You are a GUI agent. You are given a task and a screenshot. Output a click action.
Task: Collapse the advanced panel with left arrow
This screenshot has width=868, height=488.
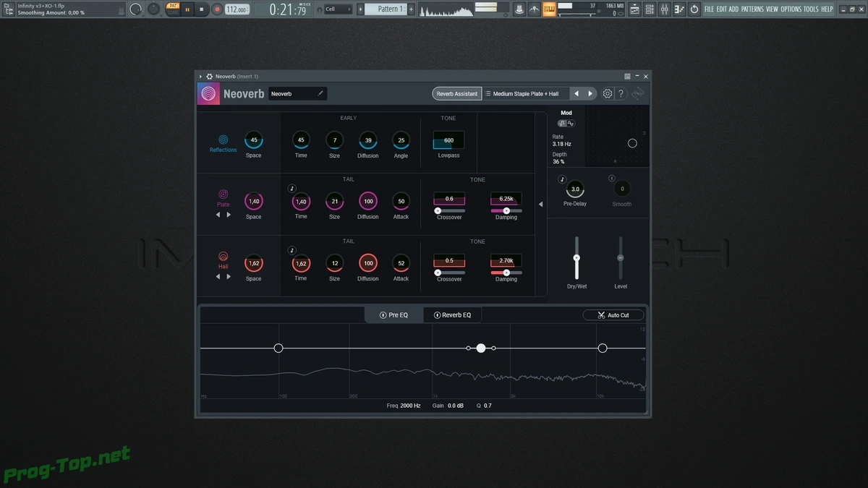pyautogui.click(x=540, y=204)
